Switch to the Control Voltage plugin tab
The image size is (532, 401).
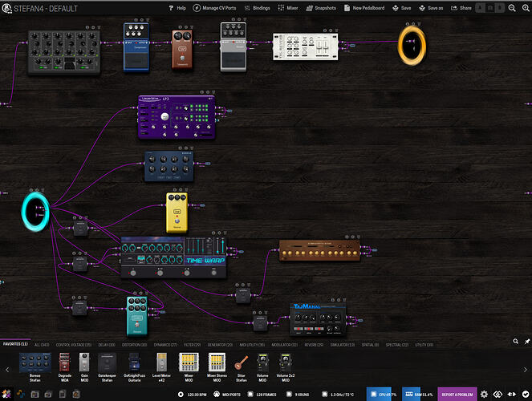point(74,344)
